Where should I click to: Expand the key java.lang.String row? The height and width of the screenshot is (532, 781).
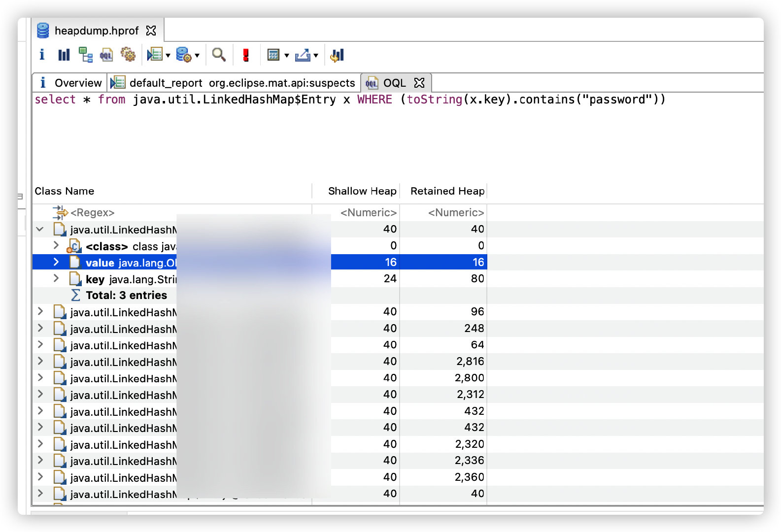[x=56, y=278]
